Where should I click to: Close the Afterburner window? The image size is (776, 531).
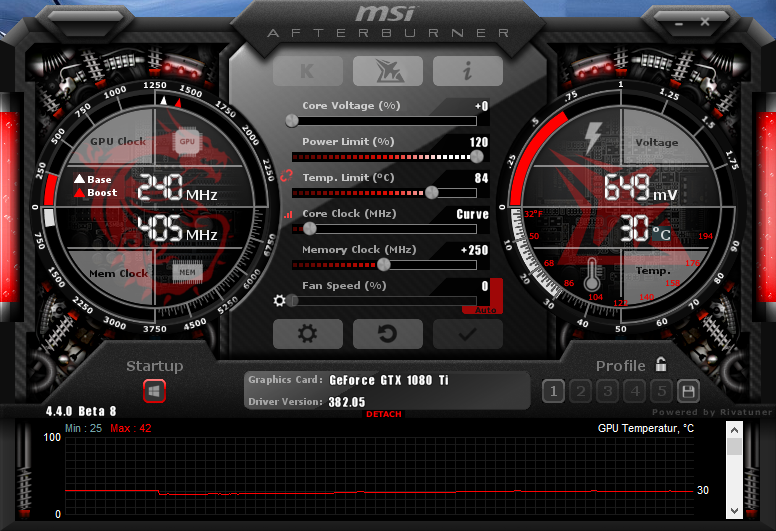point(705,22)
